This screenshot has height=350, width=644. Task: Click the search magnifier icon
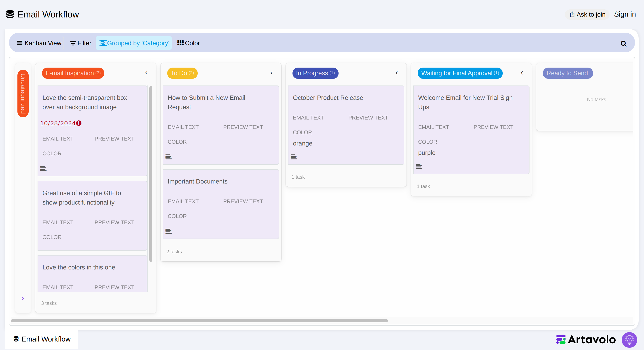623,44
